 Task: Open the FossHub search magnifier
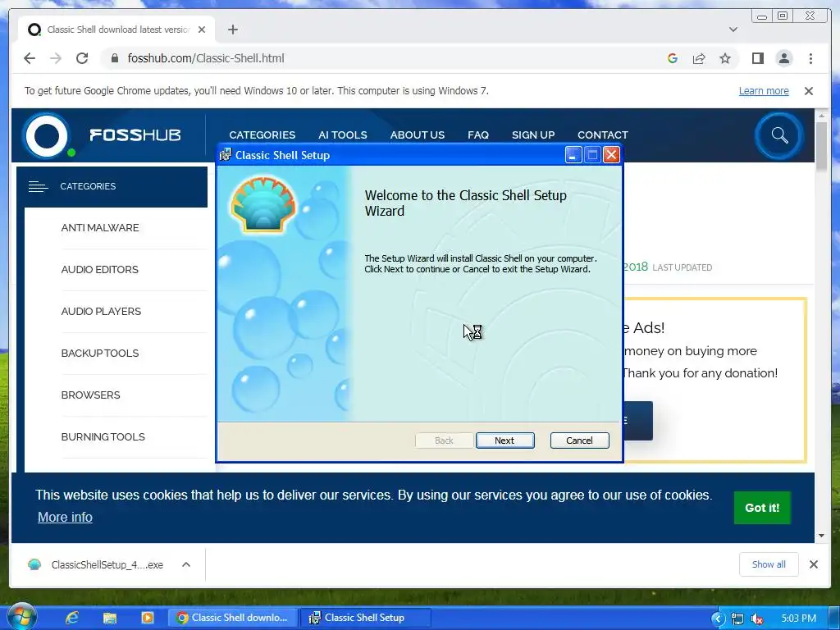coord(779,135)
